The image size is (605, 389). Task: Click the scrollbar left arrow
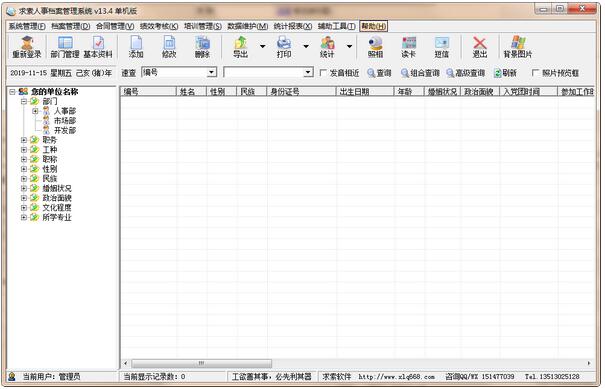click(126, 364)
